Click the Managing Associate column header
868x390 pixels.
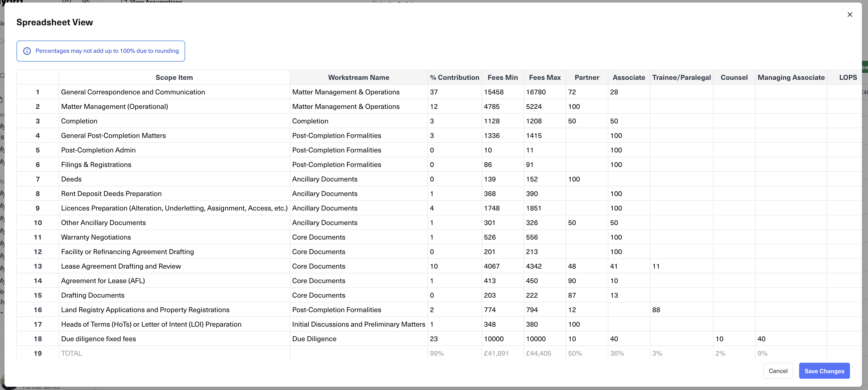coord(791,77)
